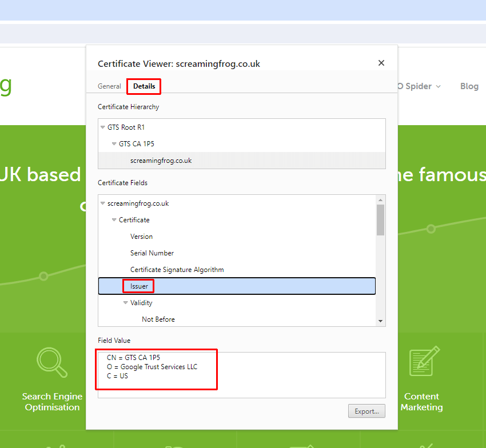Click the Export... button
The width and height of the screenshot is (486, 448).
[x=367, y=411]
